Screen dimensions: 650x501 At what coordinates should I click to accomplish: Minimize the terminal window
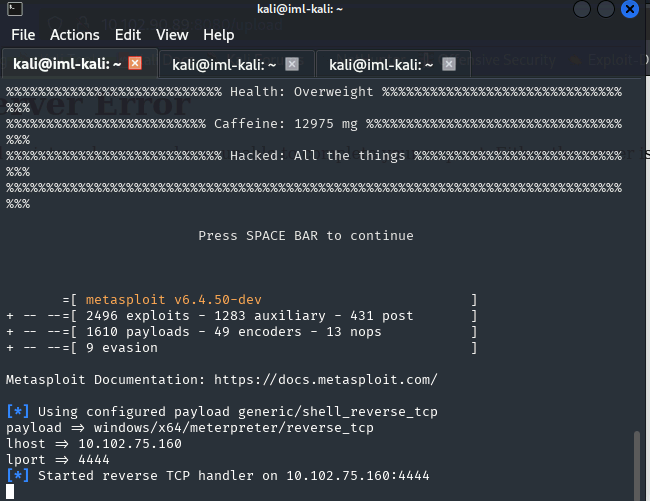click(582, 10)
